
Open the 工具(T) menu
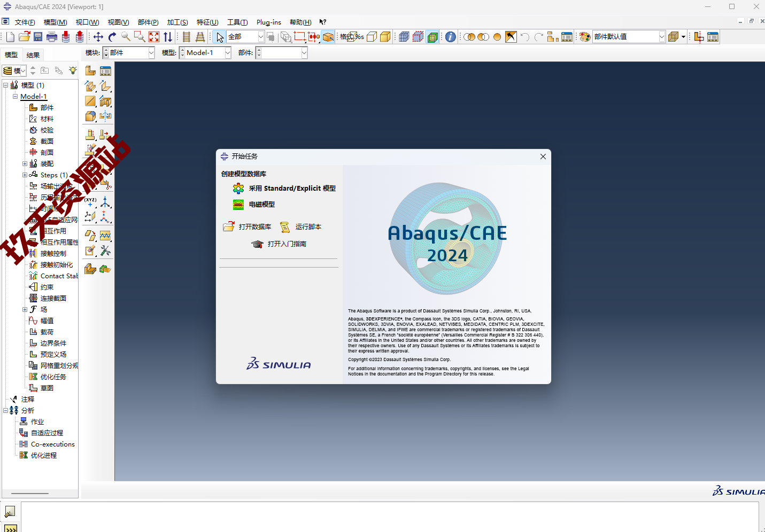237,22
